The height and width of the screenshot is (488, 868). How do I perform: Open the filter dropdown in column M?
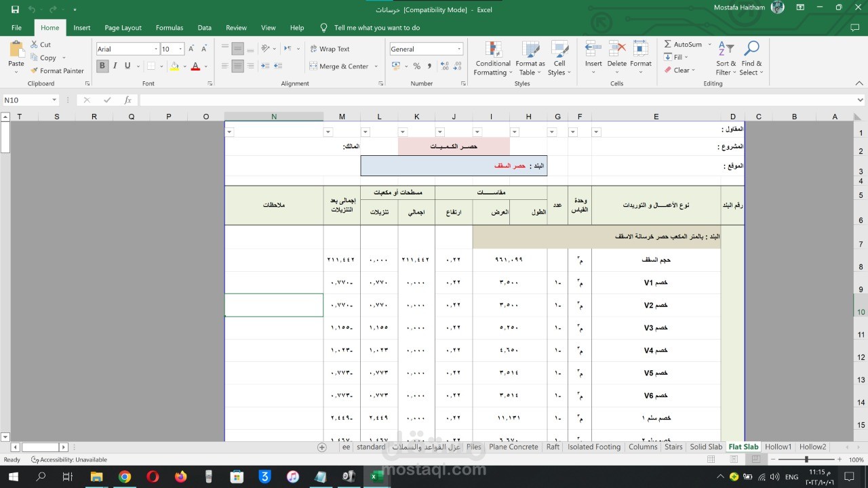coord(328,131)
